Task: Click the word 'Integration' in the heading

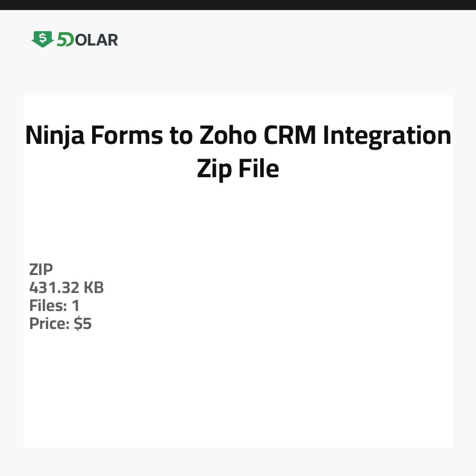Action: click(387, 136)
